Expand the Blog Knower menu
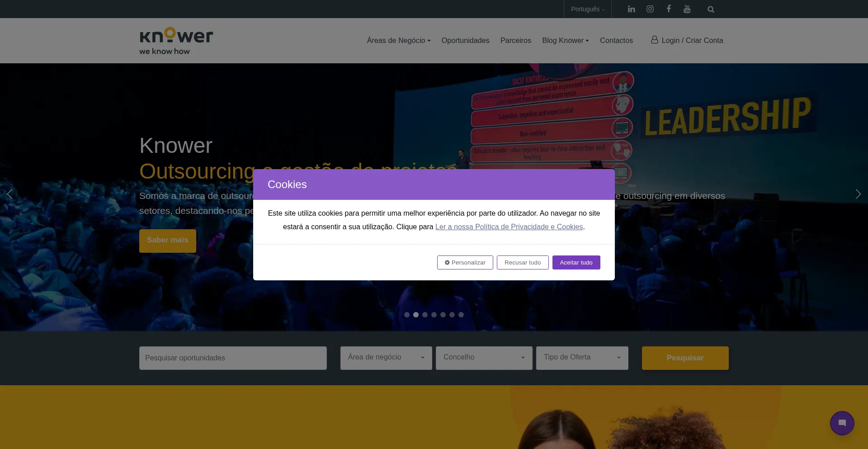This screenshot has height=449, width=868. [566, 41]
